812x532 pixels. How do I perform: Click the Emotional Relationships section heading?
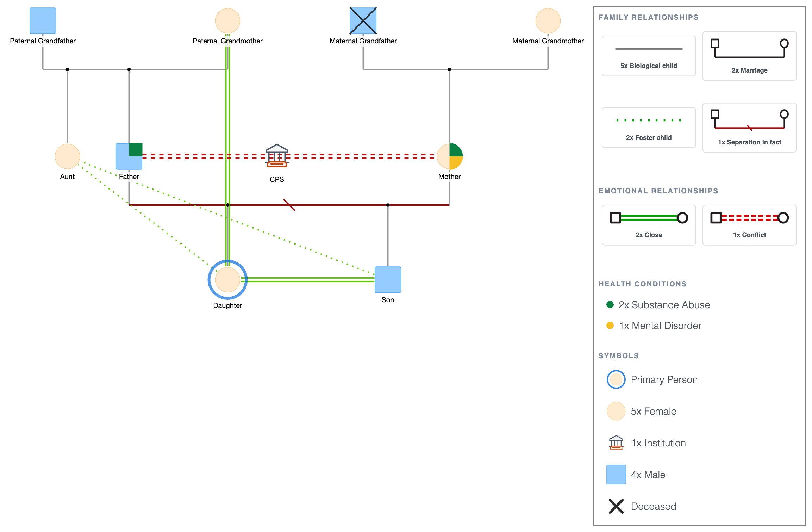pos(658,191)
